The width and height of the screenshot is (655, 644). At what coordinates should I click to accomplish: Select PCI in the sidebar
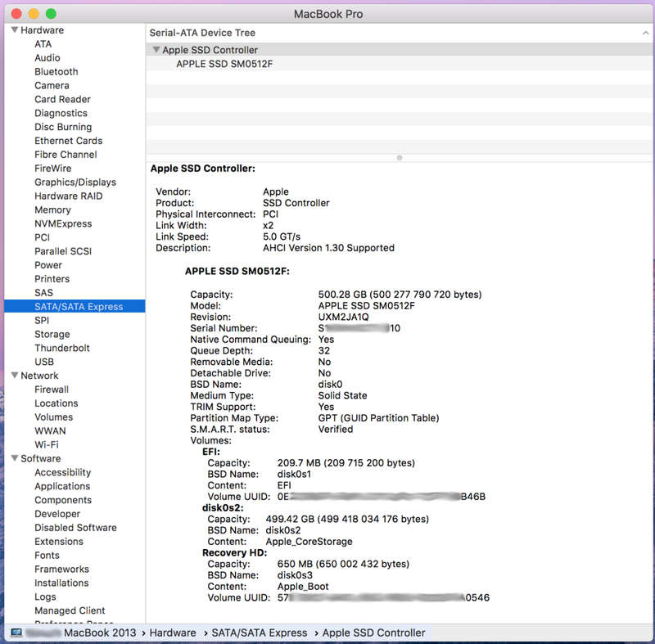(x=43, y=237)
